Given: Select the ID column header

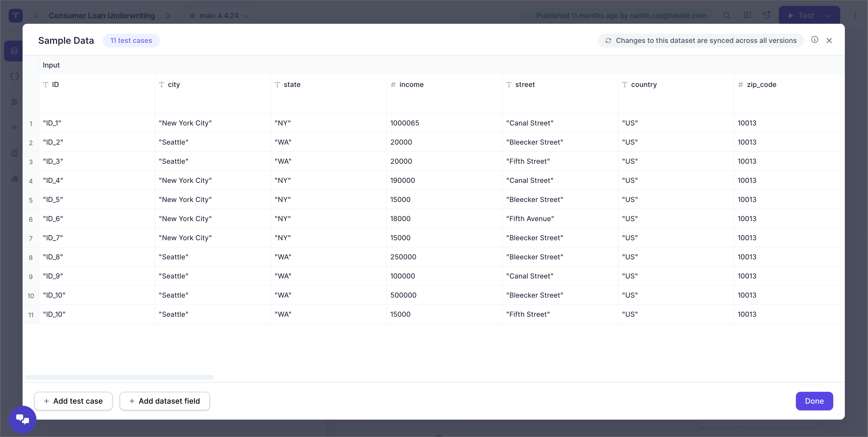Looking at the screenshot, I should coord(97,94).
